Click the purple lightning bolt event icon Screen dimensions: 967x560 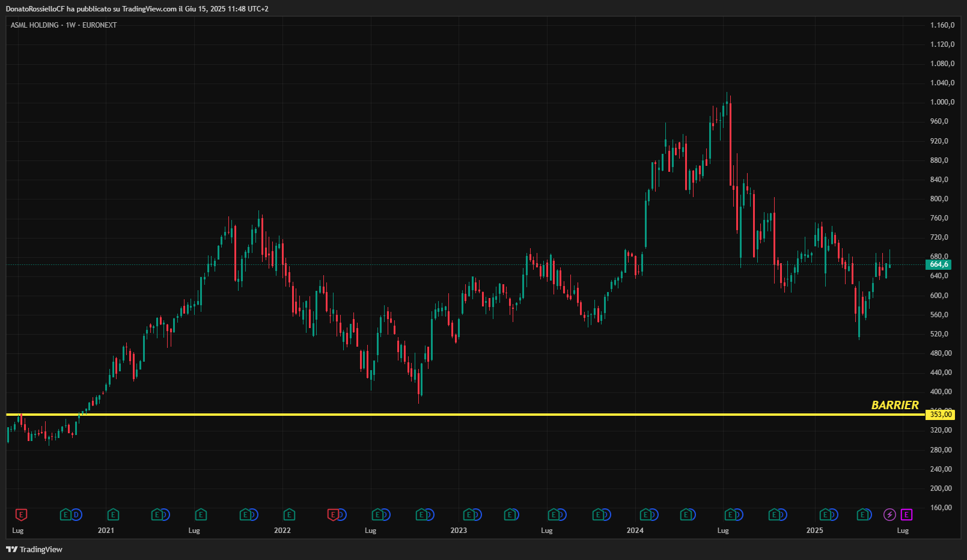coord(889,514)
